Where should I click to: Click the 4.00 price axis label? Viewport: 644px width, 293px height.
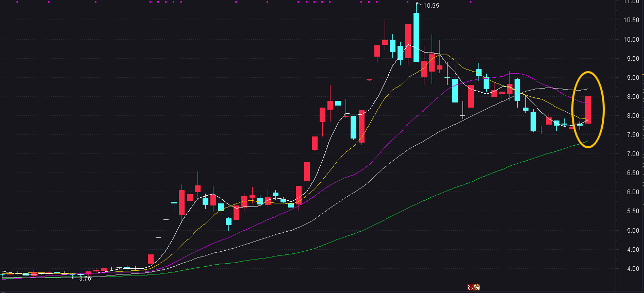tap(632, 269)
